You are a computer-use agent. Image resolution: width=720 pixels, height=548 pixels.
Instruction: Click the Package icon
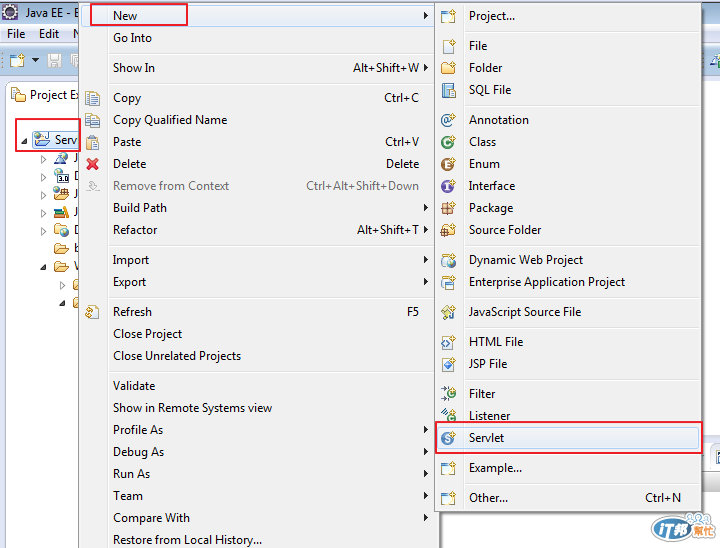pyautogui.click(x=448, y=208)
